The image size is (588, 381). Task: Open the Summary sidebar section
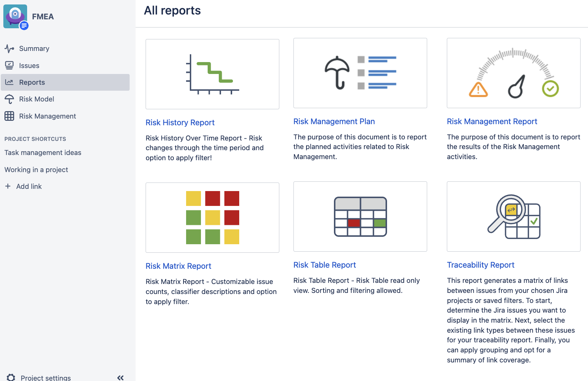(x=34, y=48)
